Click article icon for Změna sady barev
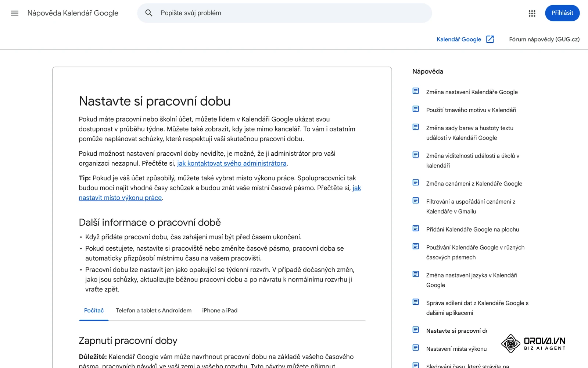This screenshot has height=368, width=588. pyautogui.click(x=416, y=127)
